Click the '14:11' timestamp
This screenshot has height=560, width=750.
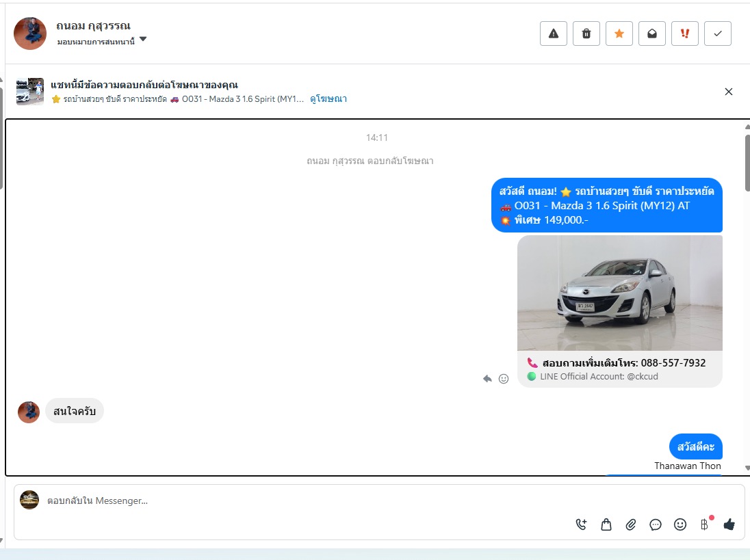tap(377, 137)
